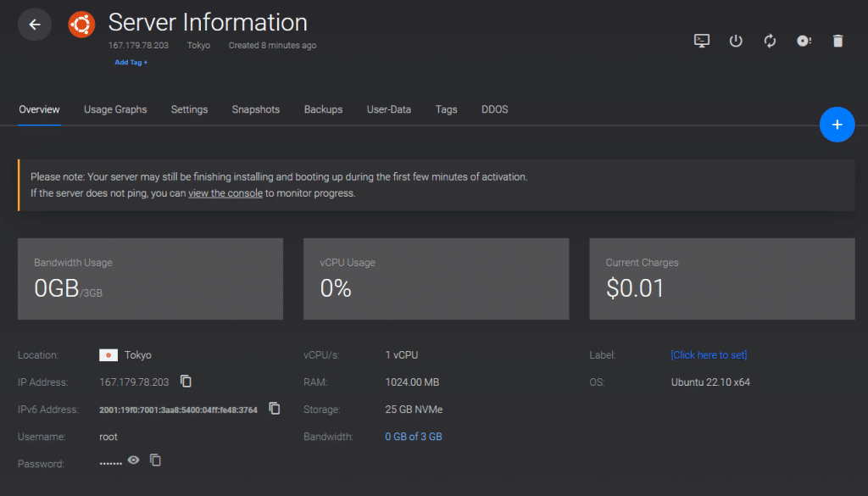Viewport: 868px width, 496px height.
Task: Click the Current Charges card
Action: pyautogui.click(x=722, y=279)
